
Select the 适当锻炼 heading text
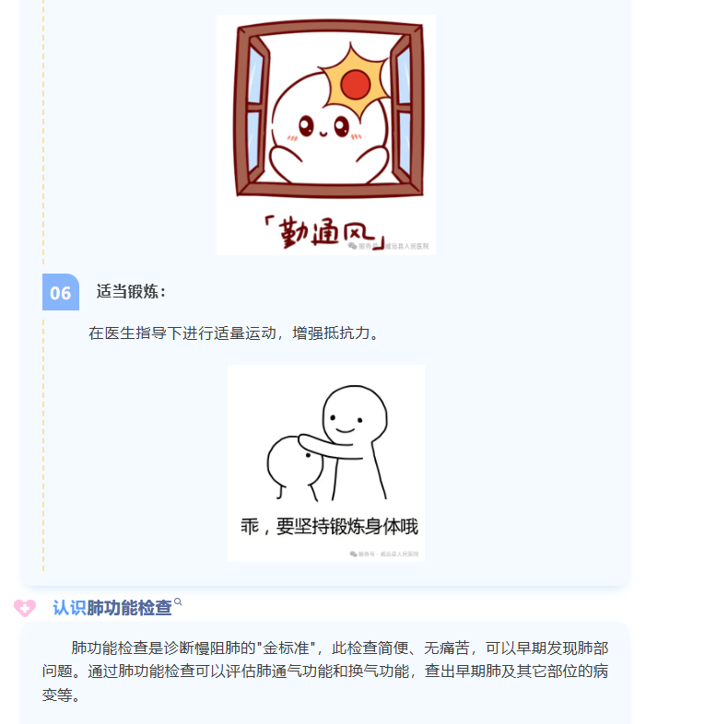[131, 292]
